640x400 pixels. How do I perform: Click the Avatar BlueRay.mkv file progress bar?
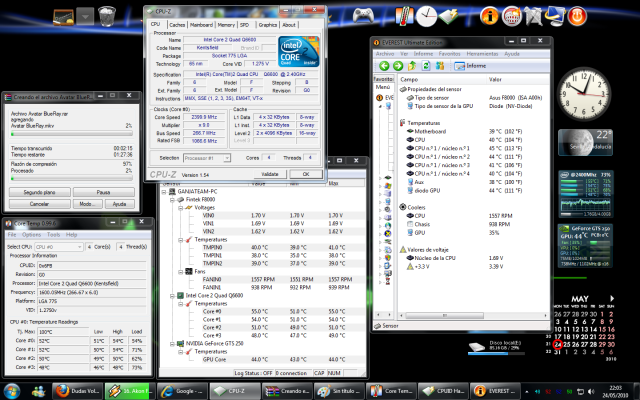point(71,134)
